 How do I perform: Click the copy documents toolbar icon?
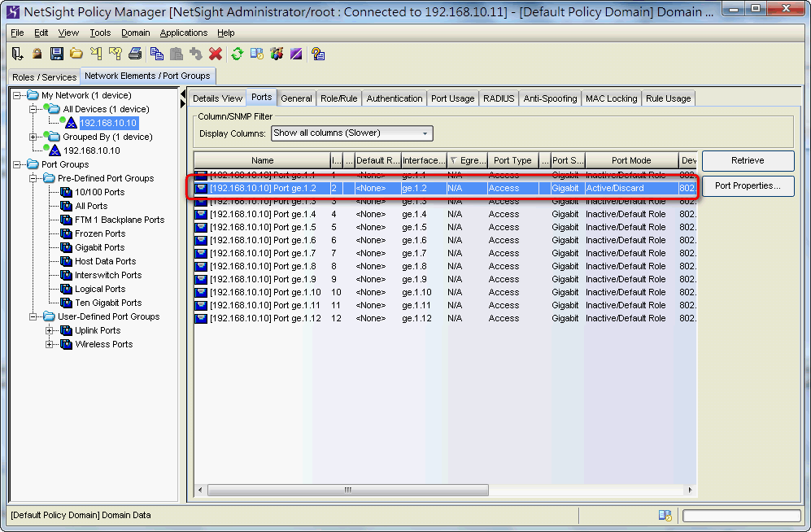157,53
